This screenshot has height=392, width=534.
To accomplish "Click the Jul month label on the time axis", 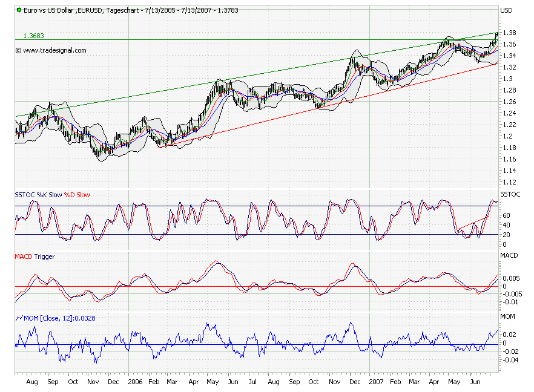I will pos(252,382).
